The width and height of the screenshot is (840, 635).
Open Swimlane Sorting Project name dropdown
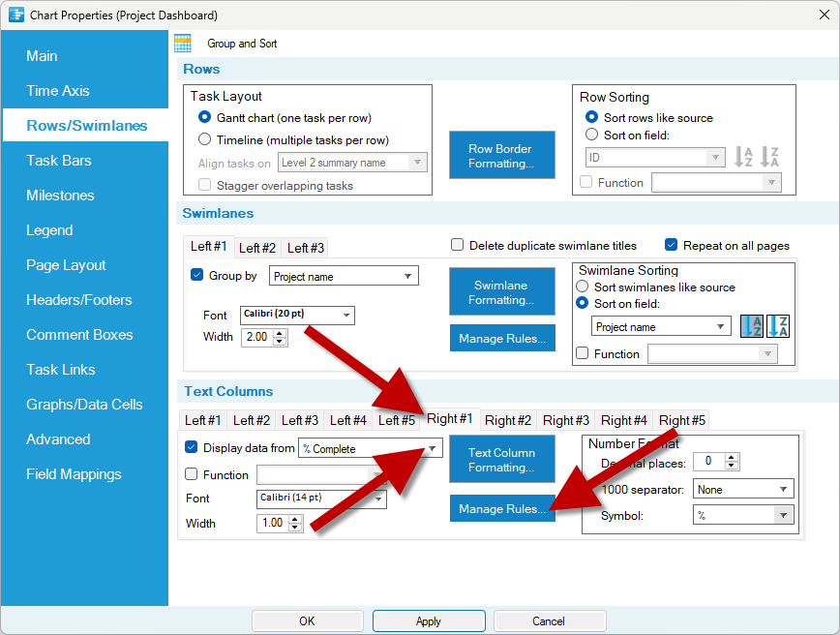(661, 326)
